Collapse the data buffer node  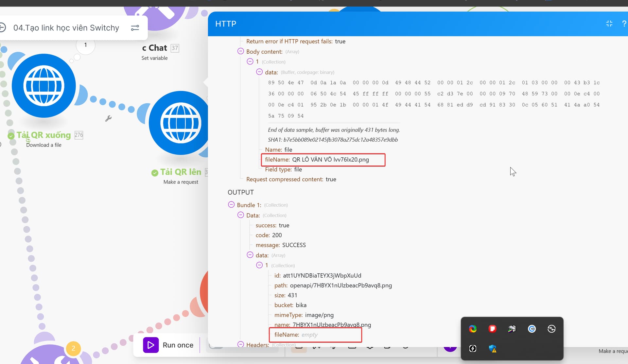[x=259, y=72]
